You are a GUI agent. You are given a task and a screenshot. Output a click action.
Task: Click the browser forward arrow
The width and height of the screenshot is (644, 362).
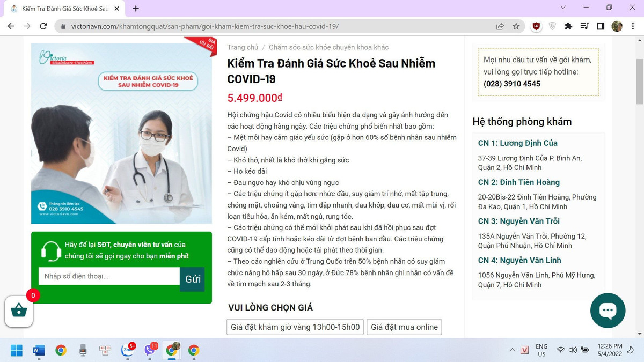tap(27, 26)
